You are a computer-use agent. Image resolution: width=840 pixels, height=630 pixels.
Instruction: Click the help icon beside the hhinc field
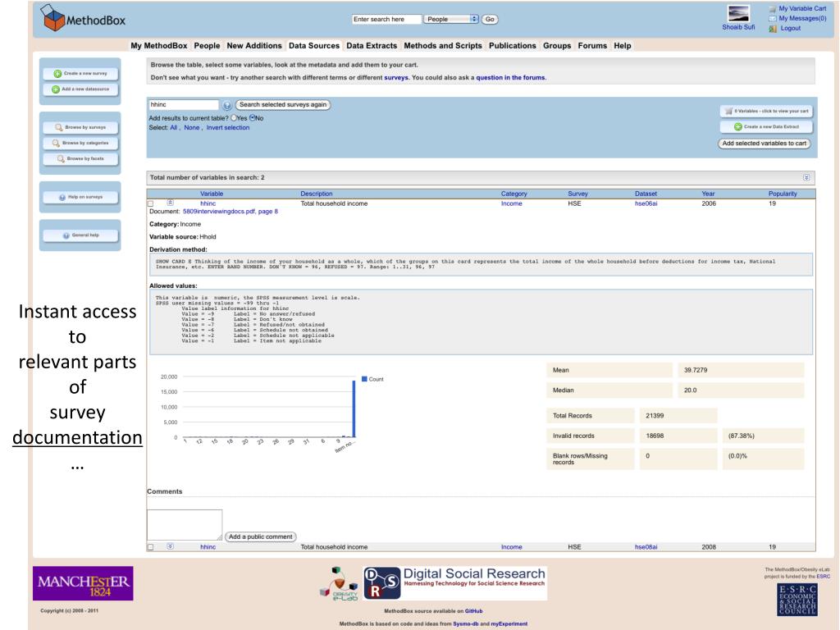tap(227, 106)
